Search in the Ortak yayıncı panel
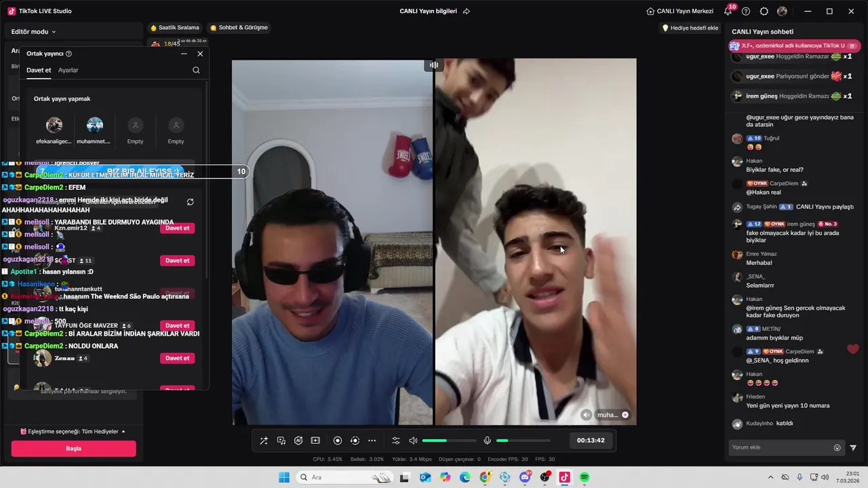 coord(196,70)
